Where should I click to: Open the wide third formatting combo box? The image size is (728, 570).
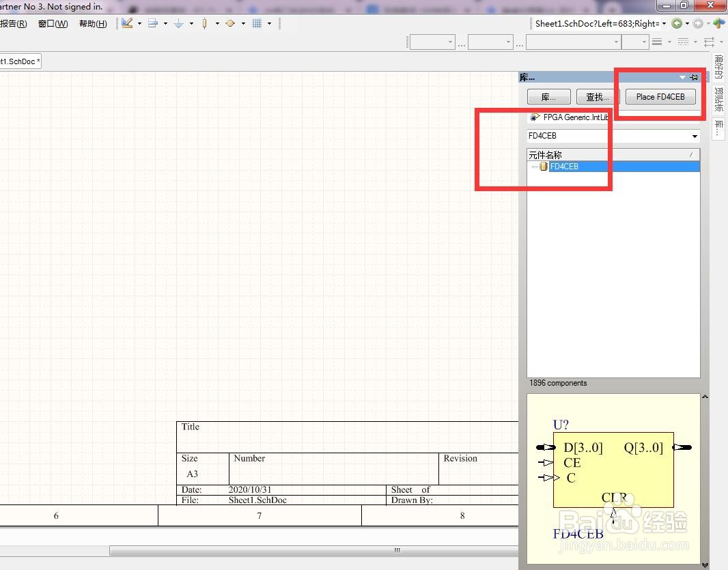(574, 42)
